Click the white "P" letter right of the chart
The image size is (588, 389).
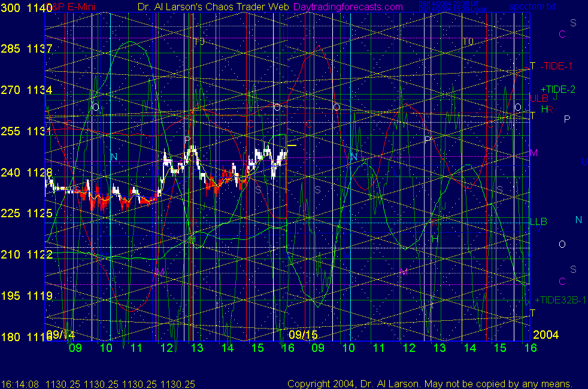567,119
